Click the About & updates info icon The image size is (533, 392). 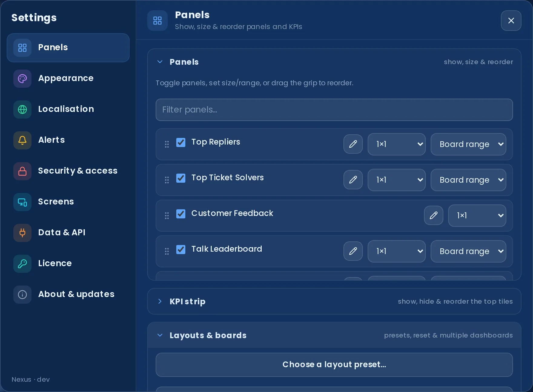point(22,295)
